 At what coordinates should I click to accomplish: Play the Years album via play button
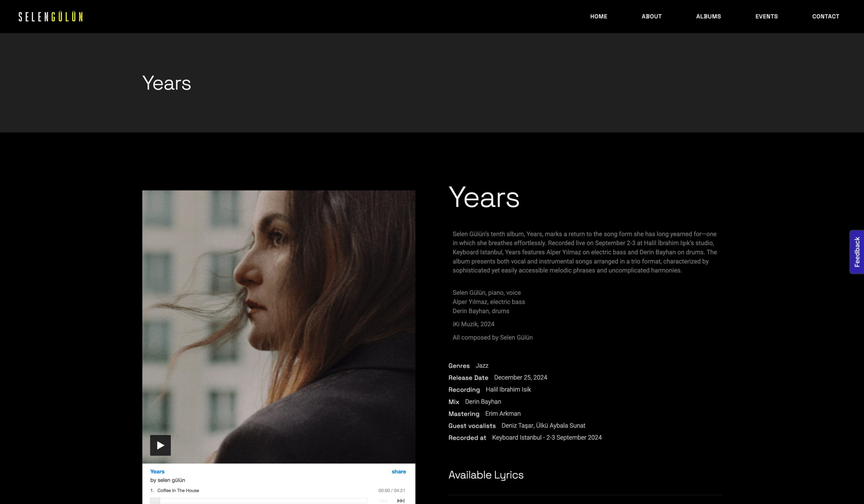(x=160, y=445)
